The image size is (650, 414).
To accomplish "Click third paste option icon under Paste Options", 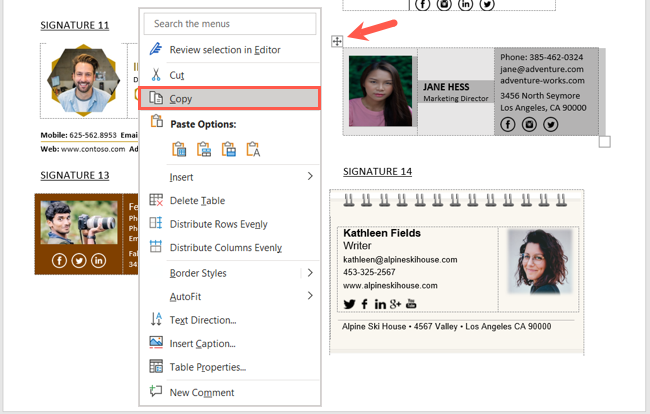I will click(228, 149).
